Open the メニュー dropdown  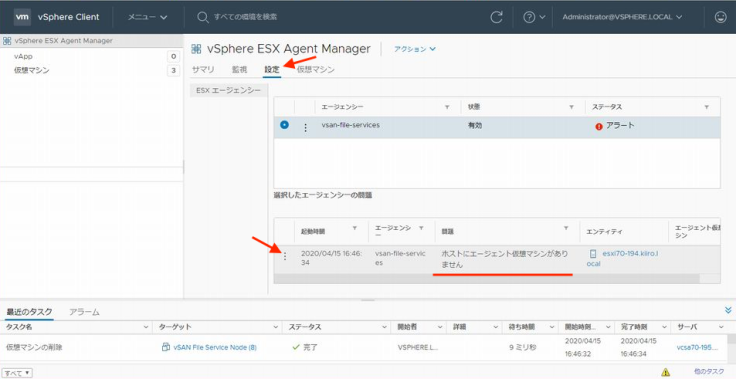pos(147,17)
